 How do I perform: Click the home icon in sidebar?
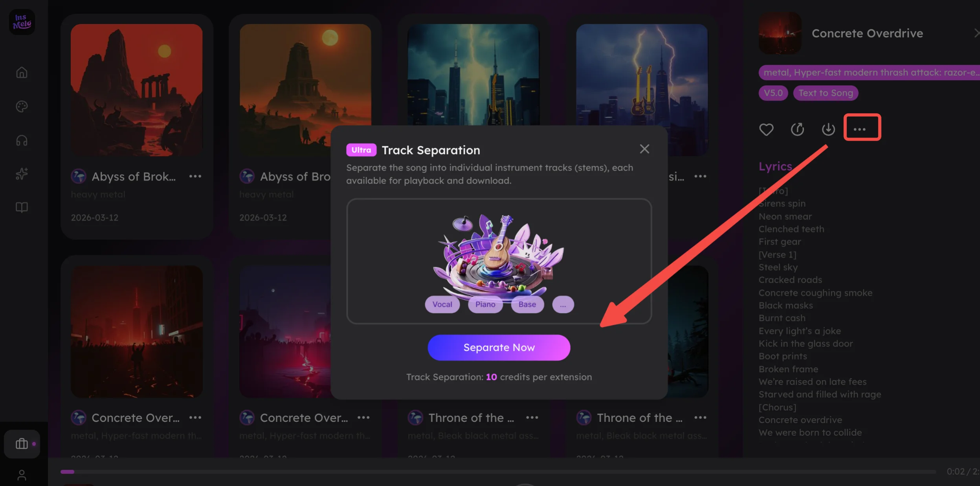coord(22,73)
